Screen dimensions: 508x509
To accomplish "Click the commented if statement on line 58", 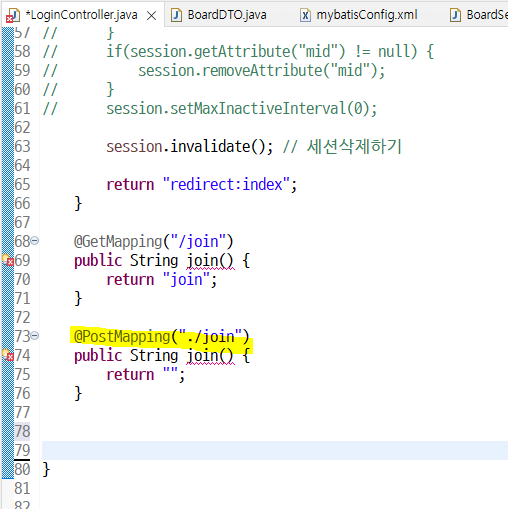I will coord(270,51).
